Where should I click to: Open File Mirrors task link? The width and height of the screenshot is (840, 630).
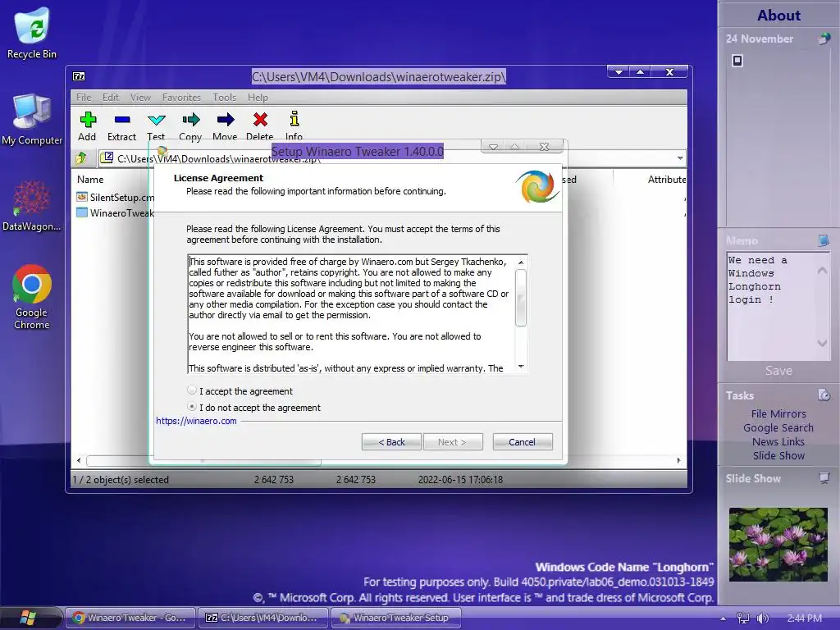pos(778,413)
